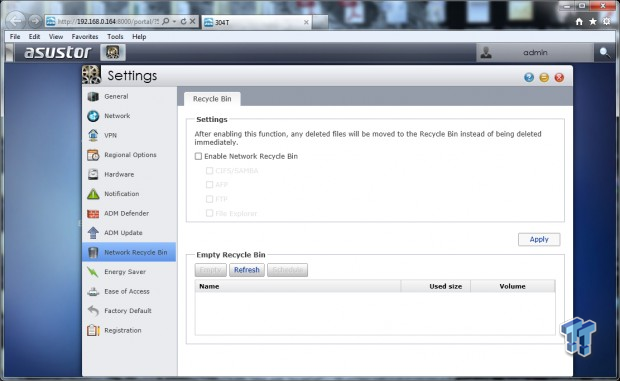Viewport: 620px width, 381px height.
Task: Select the Network globe icon
Action: click(x=93, y=116)
